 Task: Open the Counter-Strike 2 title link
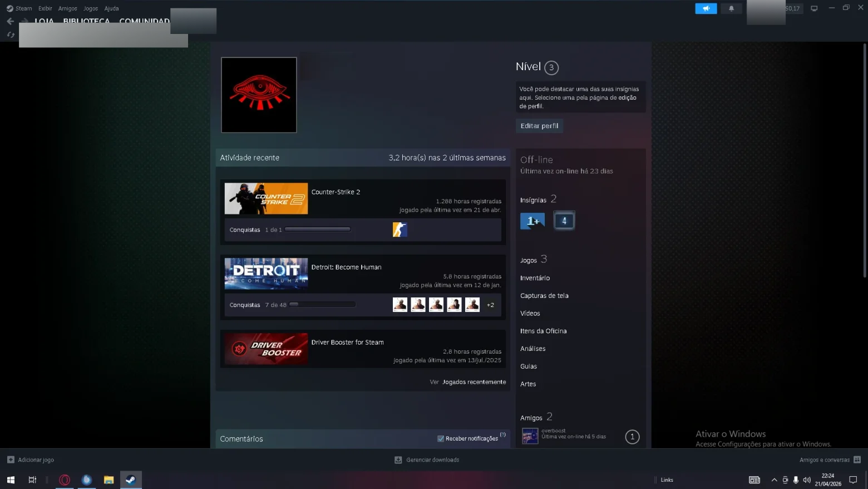click(x=336, y=192)
